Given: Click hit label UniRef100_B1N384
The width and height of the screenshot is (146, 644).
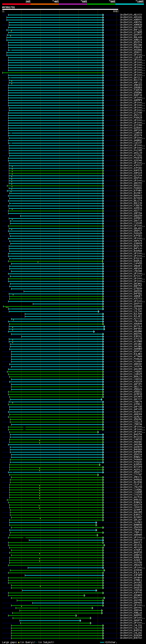Looking at the screenshot, I should click(131, 635).
